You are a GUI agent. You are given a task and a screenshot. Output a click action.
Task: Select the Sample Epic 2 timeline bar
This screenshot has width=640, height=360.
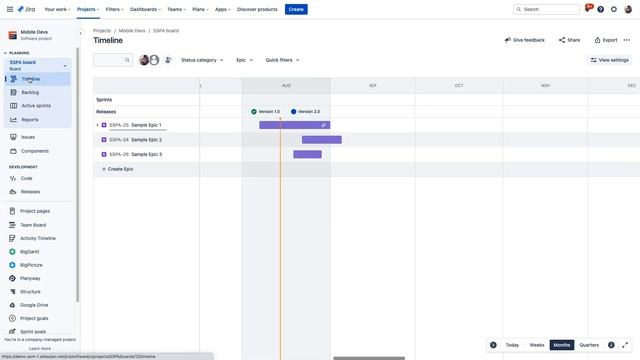click(322, 140)
